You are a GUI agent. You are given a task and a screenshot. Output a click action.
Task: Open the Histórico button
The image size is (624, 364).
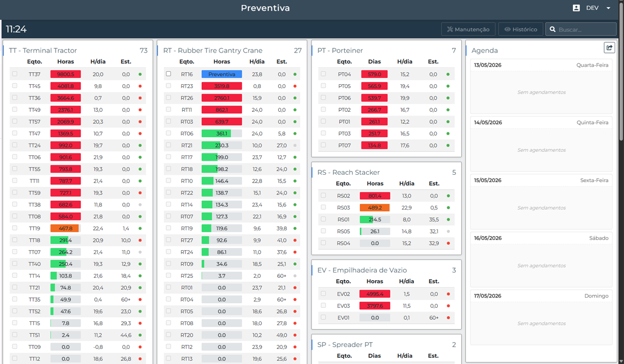coord(521,29)
